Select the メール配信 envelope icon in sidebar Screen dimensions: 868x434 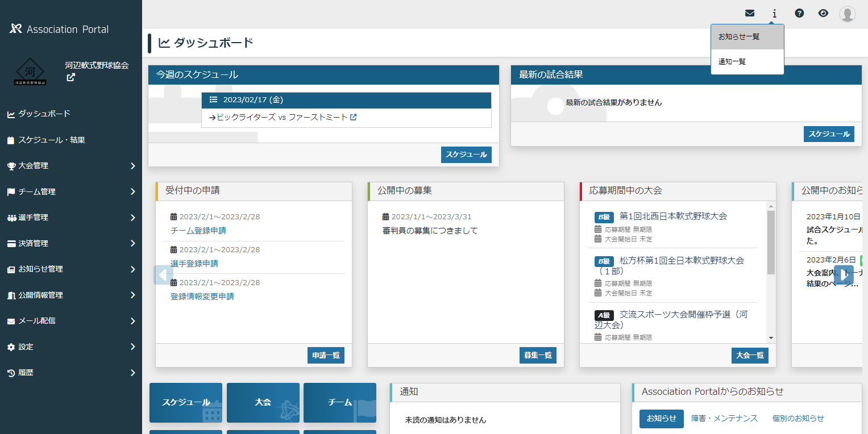coord(13,320)
